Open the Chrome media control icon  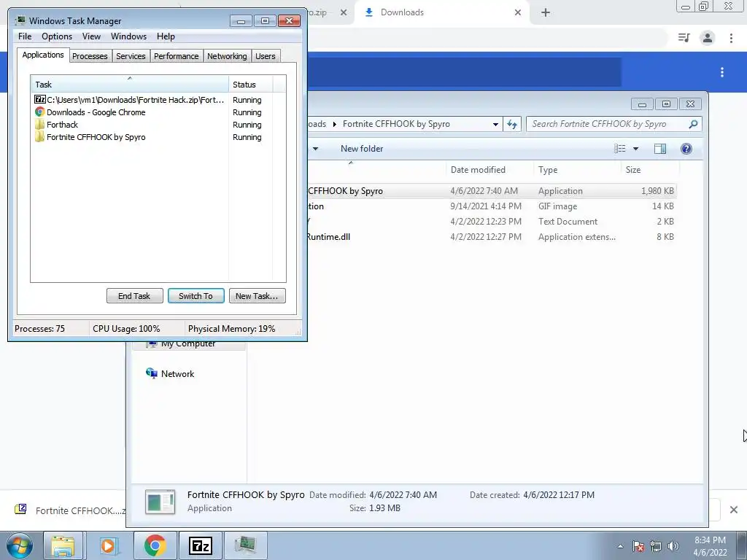click(x=684, y=38)
